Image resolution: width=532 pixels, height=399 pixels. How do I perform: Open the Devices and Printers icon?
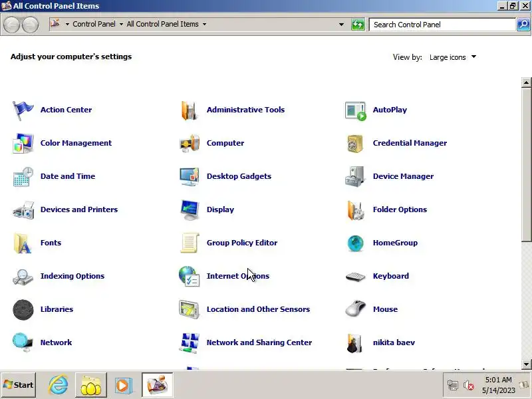pyautogui.click(x=23, y=209)
